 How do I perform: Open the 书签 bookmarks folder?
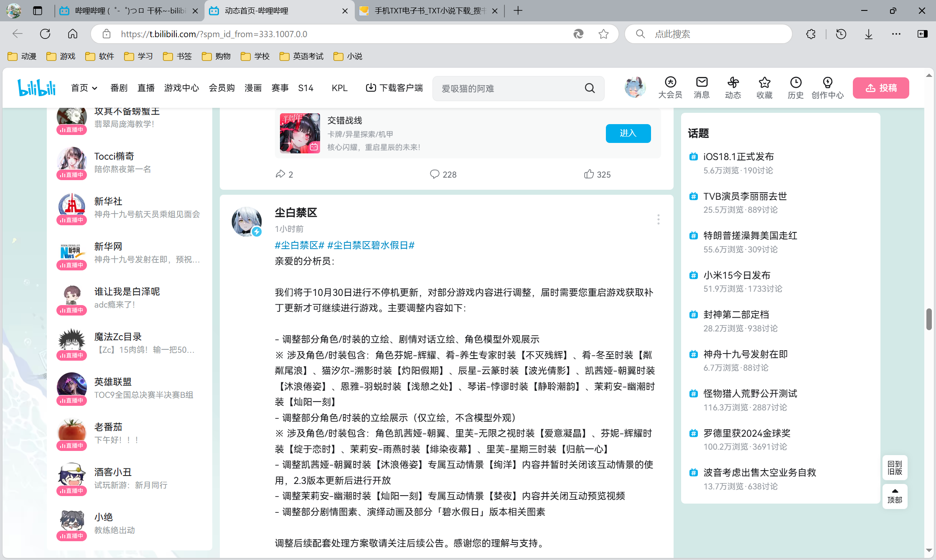click(x=178, y=56)
